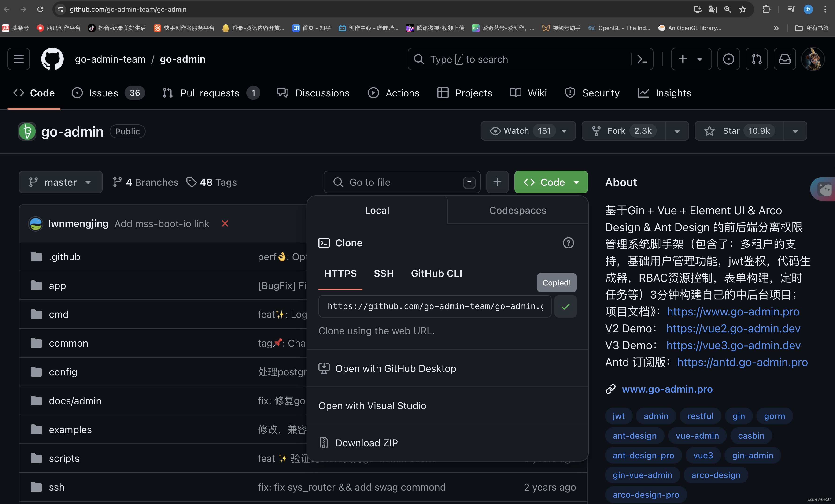Open the Discussions tab
Image resolution: width=835 pixels, height=504 pixels.
click(x=314, y=93)
